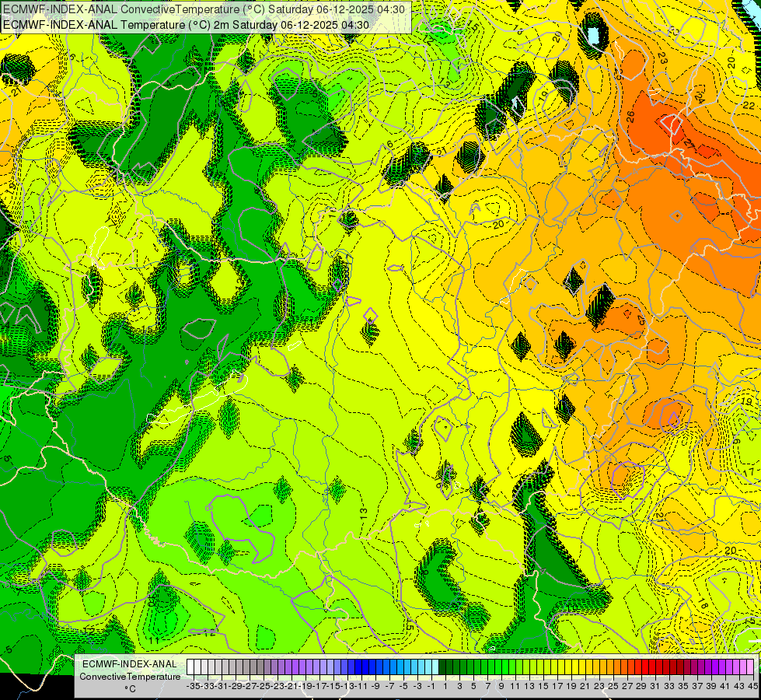This screenshot has height=700, width=761.
Task: Click the contour label 25 in the orange patch
Action: (641, 320)
